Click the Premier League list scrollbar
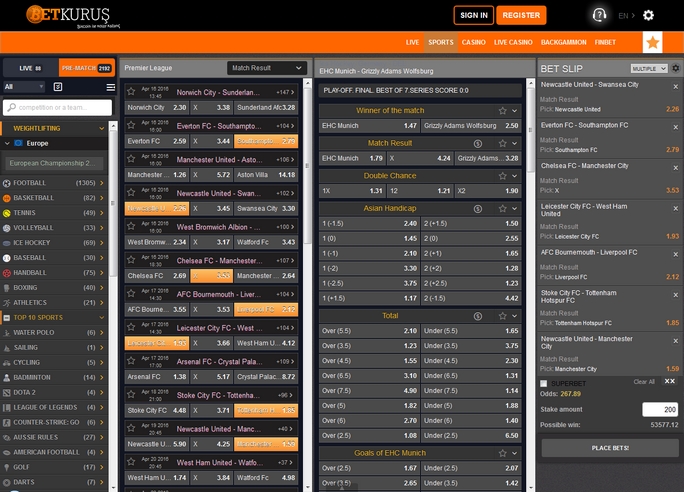The height and width of the screenshot is (492, 684). point(307,166)
